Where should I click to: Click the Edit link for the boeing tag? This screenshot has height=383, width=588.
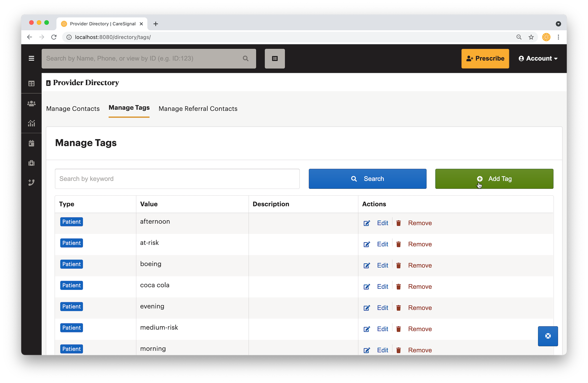click(382, 266)
